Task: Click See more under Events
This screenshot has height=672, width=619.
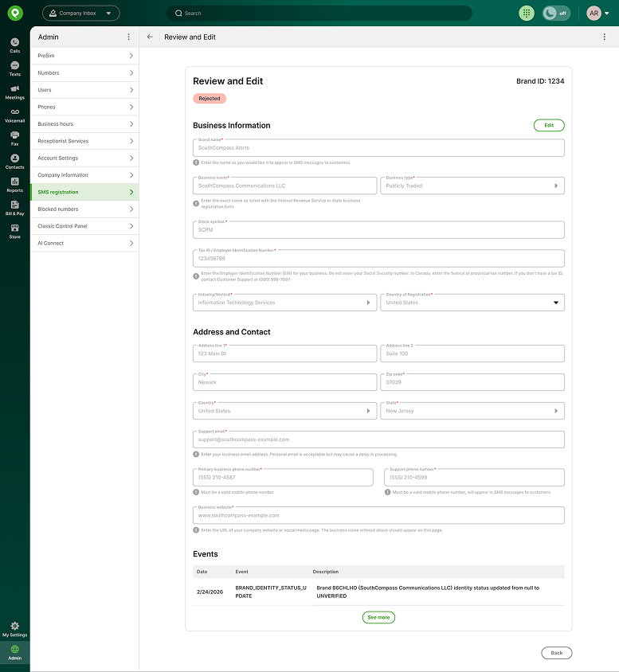Action: pos(378,617)
